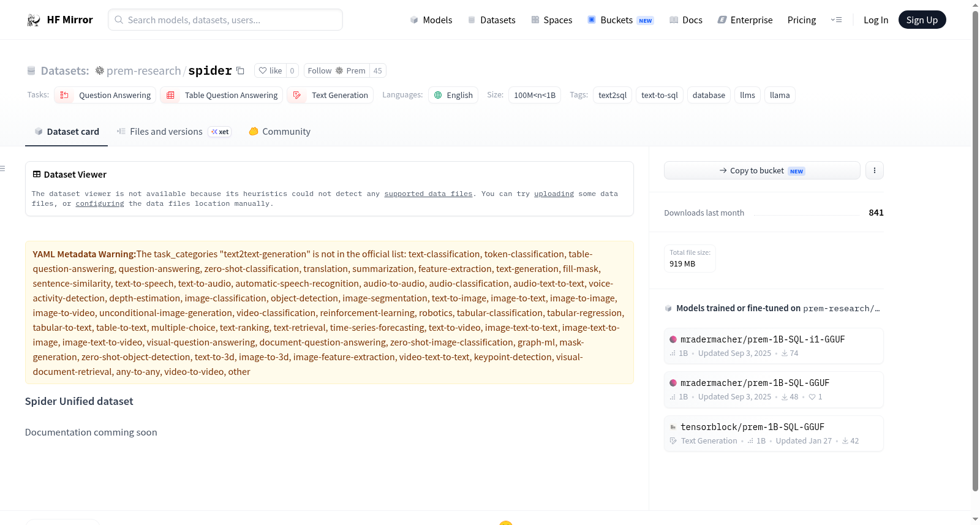
Task: Follow the uploading link in Dataset Viewer
Action: [554, 194]
